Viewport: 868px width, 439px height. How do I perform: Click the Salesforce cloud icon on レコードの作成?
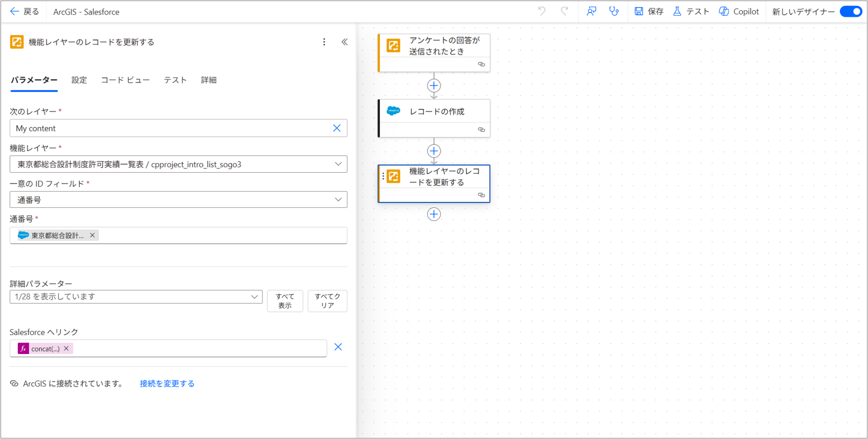point(393,111)
